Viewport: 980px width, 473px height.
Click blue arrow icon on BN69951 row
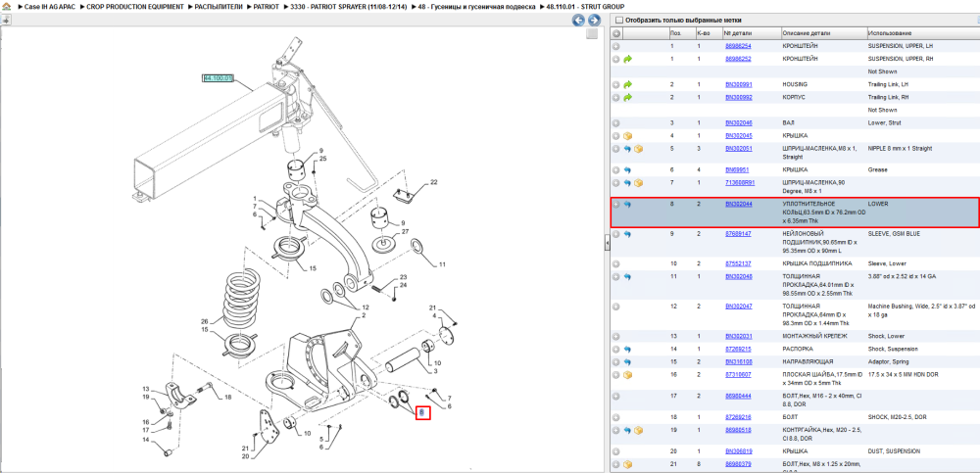(628, 170)
